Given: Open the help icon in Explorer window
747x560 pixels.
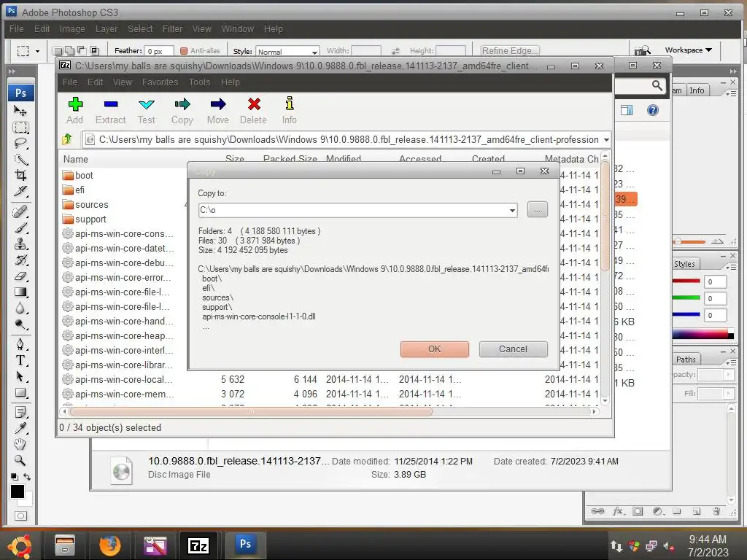Looking at the screenshot, I should point(653,111).
